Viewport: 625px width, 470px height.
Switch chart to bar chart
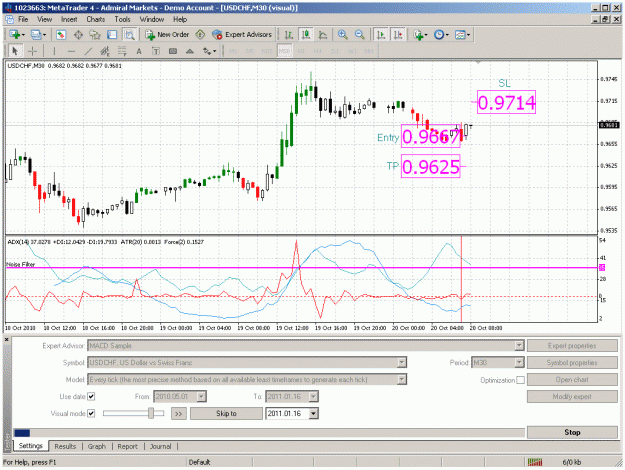coord(289,35)
